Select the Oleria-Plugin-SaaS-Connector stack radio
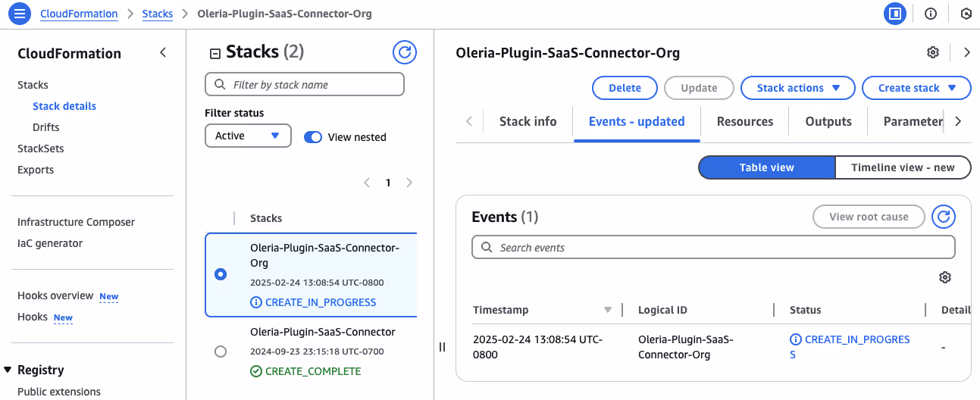Image resolution: width=980 pixels, height=400 pixels. pyautogui.click(x=221, y=352)
